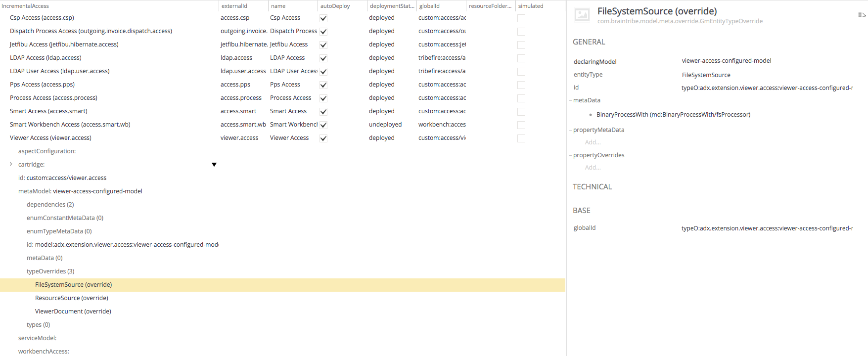The width and height of the screenshot is (868, 356).
Task: Tick simulated checkbox for LDAP Access row
Action: coord(521,58)
